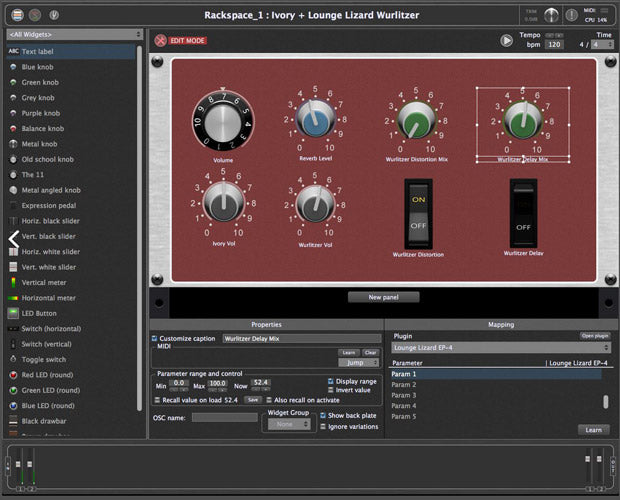The image size is (620, 500).
Task: Select the Vert. white slider widget
Action: coord(71,267)
